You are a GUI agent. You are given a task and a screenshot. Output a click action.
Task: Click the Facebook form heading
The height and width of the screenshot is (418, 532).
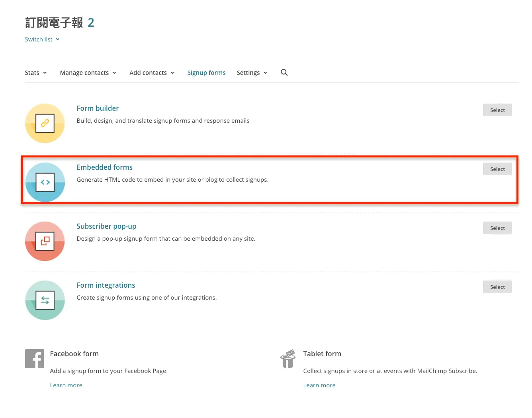(x=74, y=354)
